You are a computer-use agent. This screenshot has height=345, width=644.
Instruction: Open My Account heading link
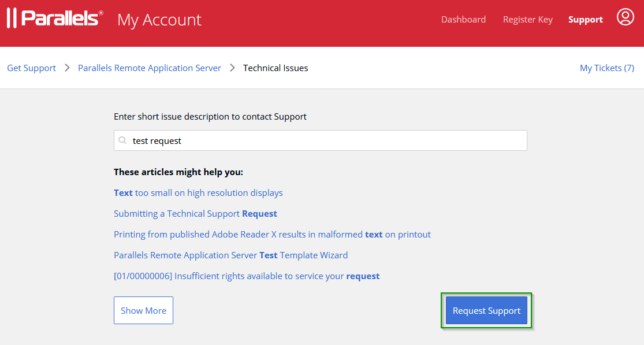click(159, 20)
